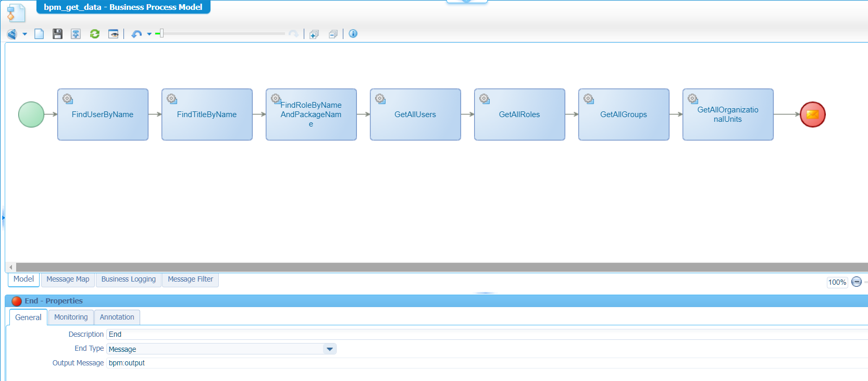
Task: Click the gear icon on GetAllGroups
Action: (x=589, y=99)
